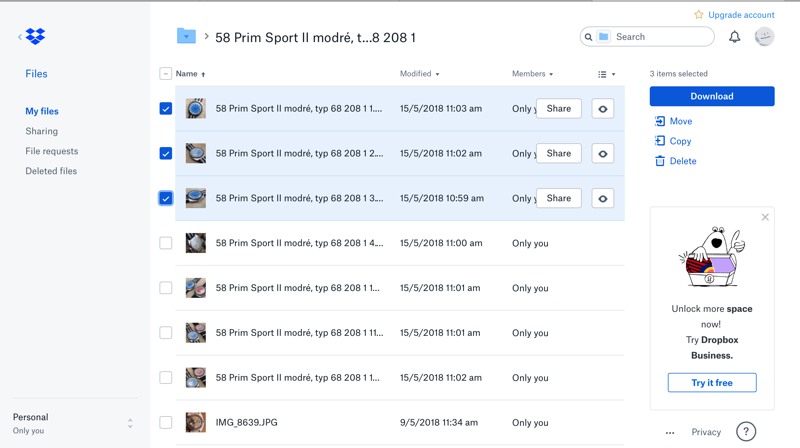Go to Deleted files
This screenshot has width=800, height=448.
pos(51,171)
